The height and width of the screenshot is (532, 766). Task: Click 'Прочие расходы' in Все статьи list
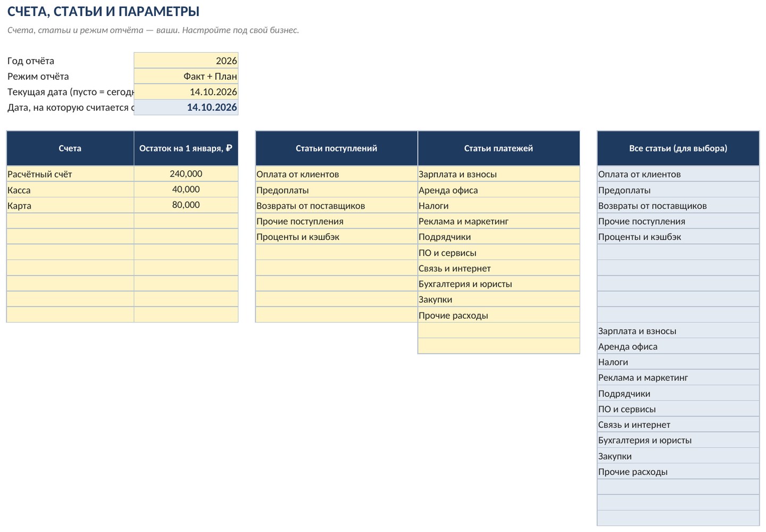[678, 471]
